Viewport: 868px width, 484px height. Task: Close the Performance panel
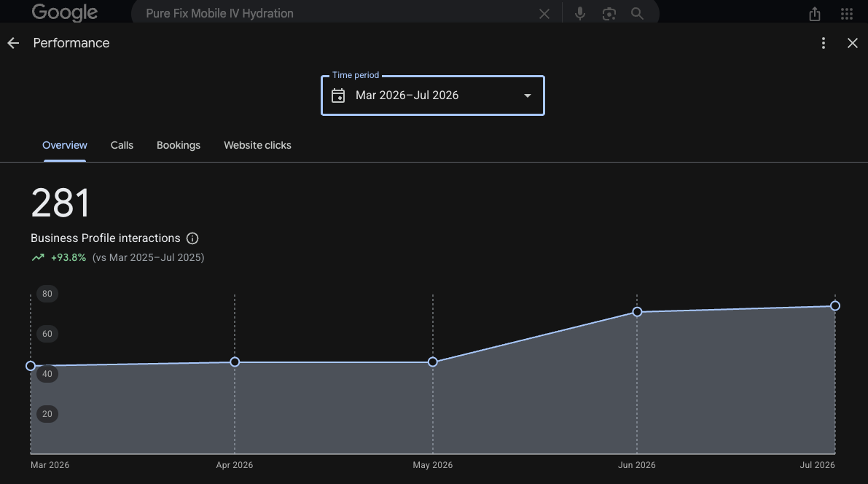click(853, 43)
